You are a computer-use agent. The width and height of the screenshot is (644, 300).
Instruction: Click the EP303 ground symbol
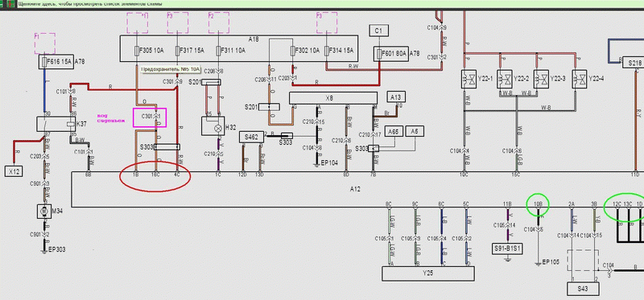[44, 250]
